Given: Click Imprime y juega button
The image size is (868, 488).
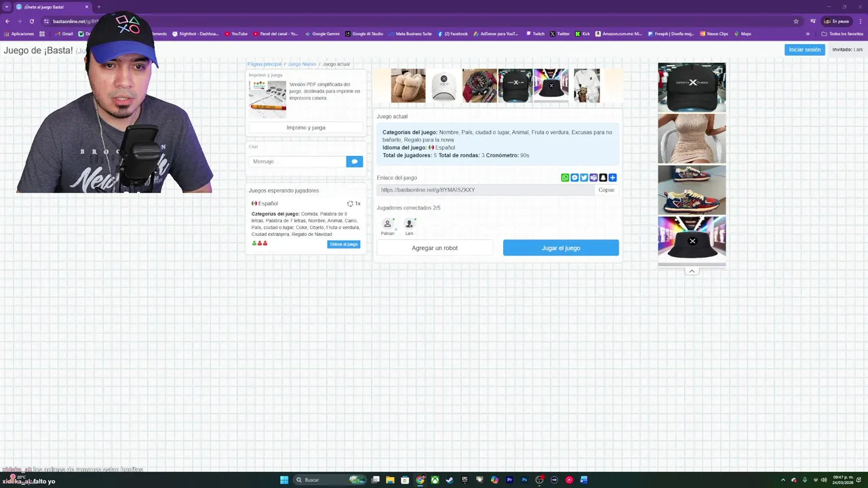Looking at the screenshot, I should tap(306, 127).
